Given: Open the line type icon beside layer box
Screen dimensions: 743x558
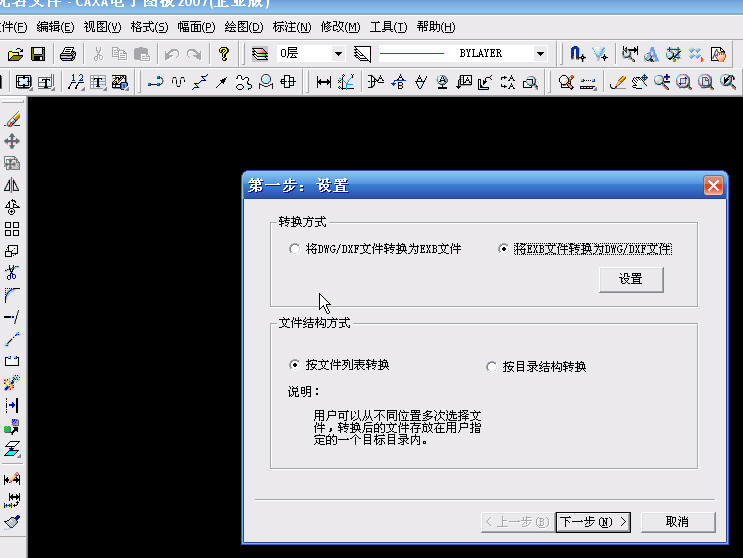Looking at the screenshot, I should point(362,54).
